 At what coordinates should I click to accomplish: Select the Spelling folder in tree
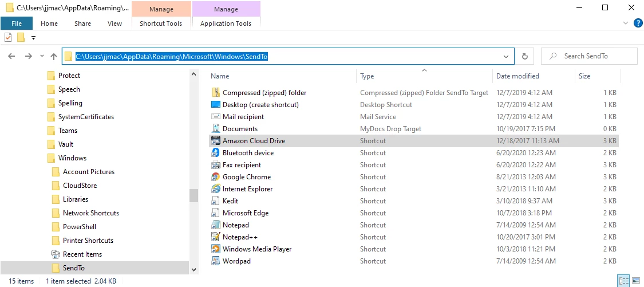(x=70, y=103)
